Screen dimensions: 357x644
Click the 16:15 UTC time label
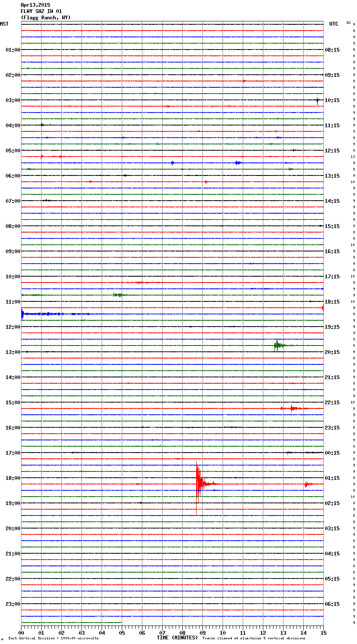point(332,251)
